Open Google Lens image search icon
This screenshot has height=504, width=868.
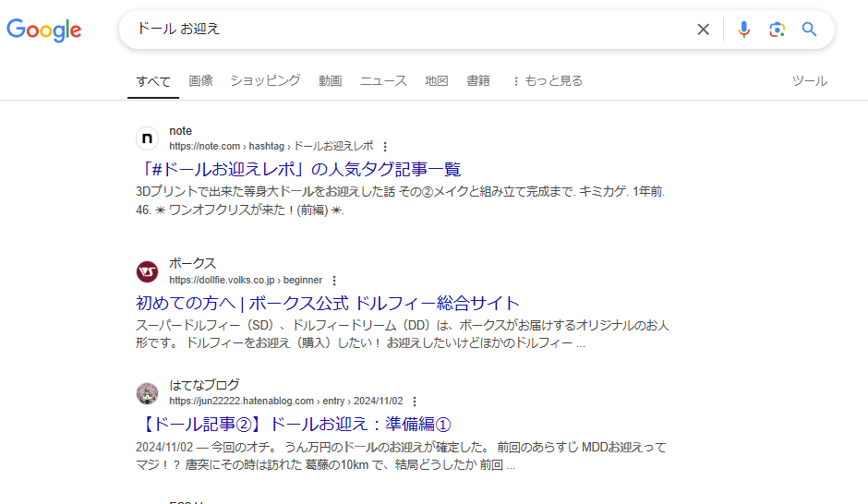pyautogui.click(x=777, y=30)
